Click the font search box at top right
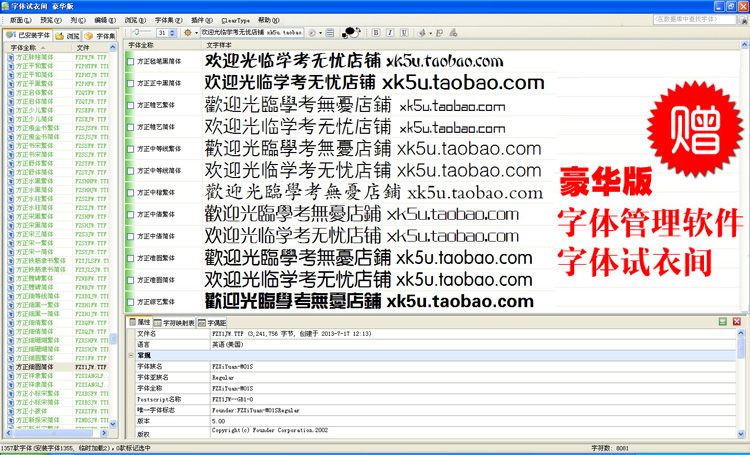Image resolution: width=750 pixels, height=455 pixels. pos(695,19)
